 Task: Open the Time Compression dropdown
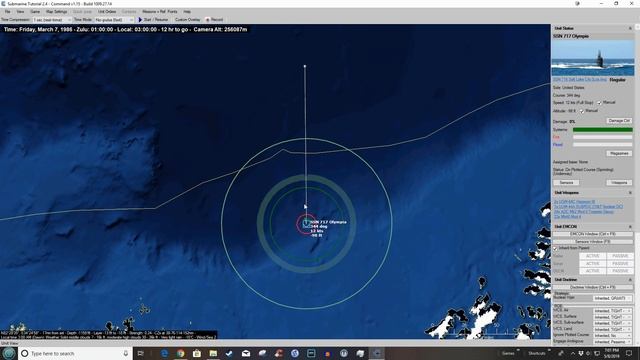(x=52, y=20)
